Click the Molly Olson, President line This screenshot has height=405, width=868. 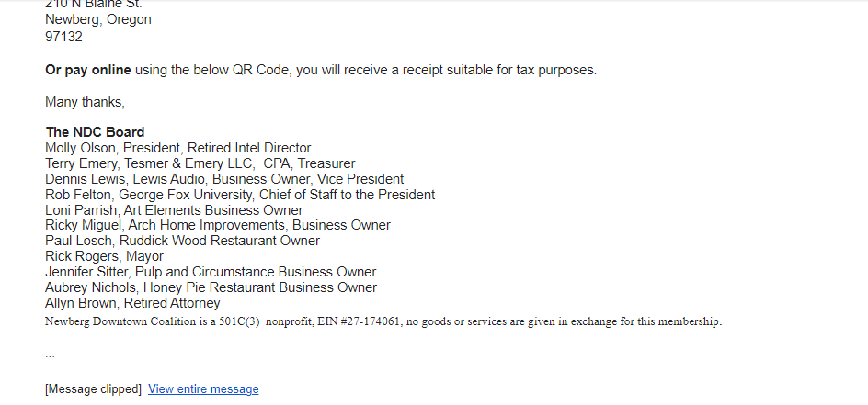click(x=178, y=148)
